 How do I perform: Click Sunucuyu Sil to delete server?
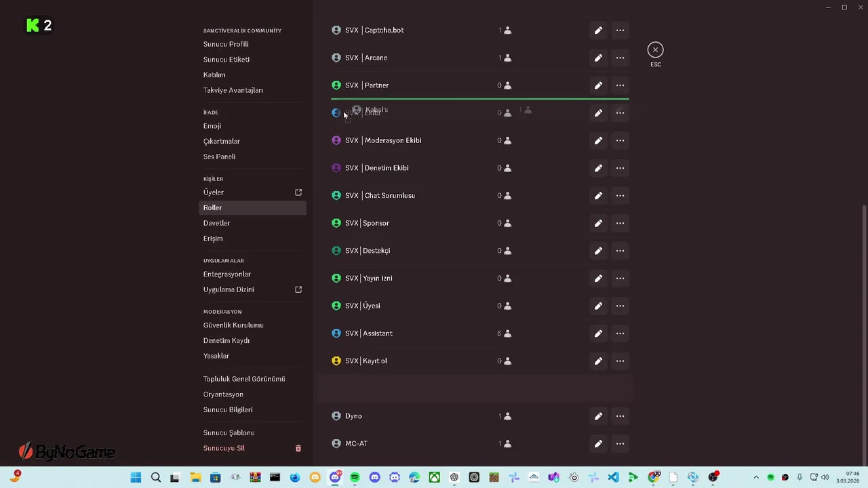tap(224, 448)
